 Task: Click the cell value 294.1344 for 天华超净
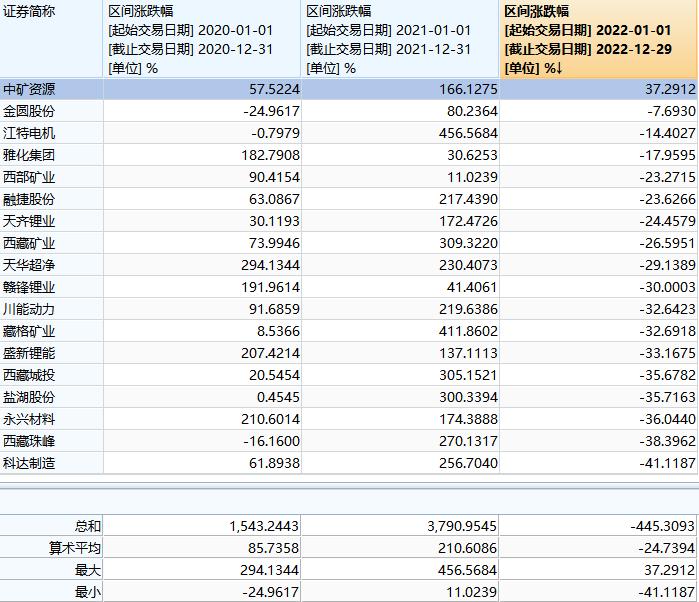[271, 265]
